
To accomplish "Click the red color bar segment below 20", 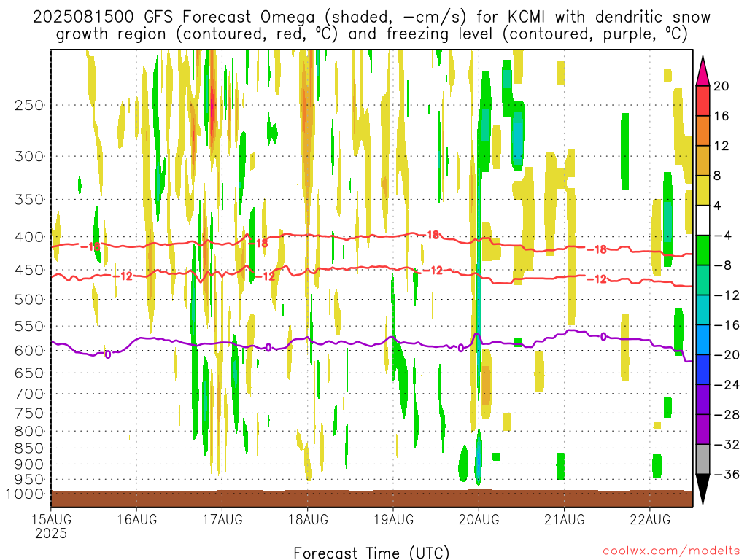I will click(703, 101).
